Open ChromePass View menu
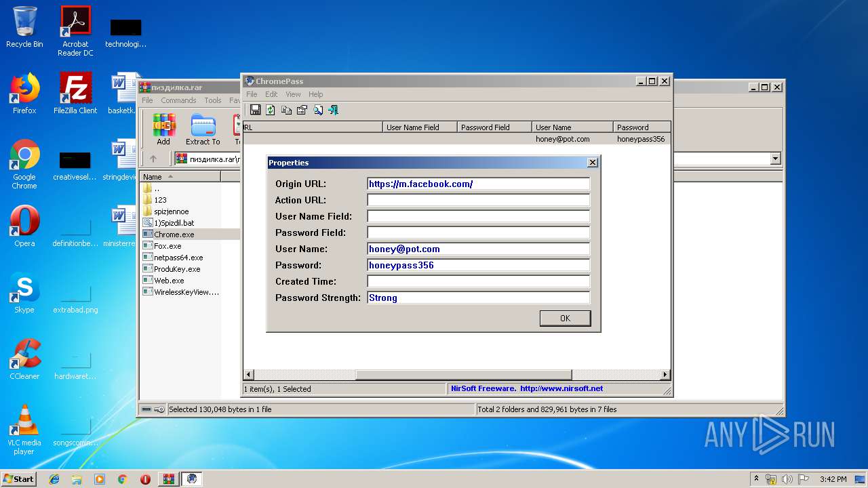 pyautogui.click(x=293, y=94)
